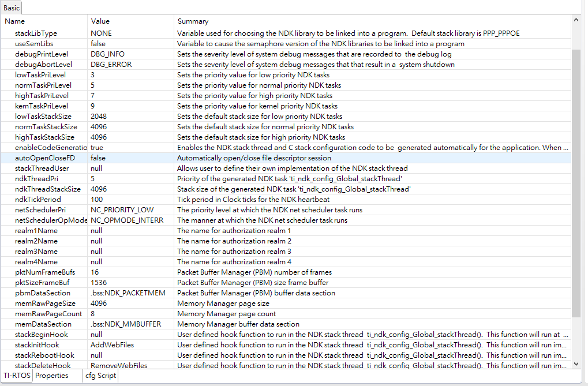Select the stackBeginHook property name
Image resolution: width=588 pixels, height=386 pixels.
pos(42,335)
